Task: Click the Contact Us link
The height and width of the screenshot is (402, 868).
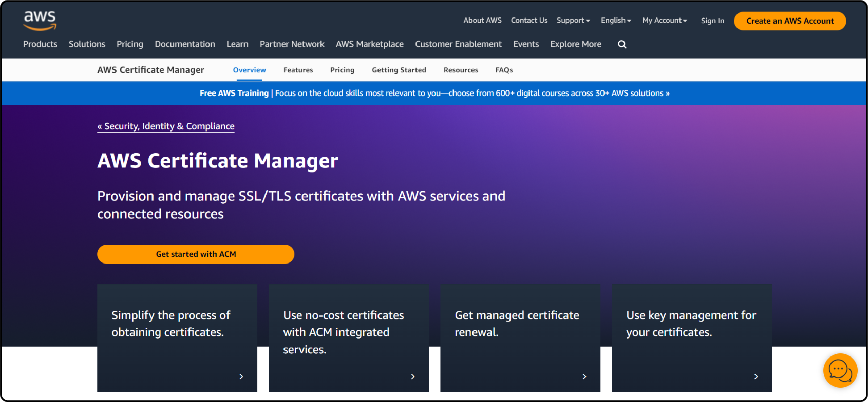Action: tap(529, 21)
